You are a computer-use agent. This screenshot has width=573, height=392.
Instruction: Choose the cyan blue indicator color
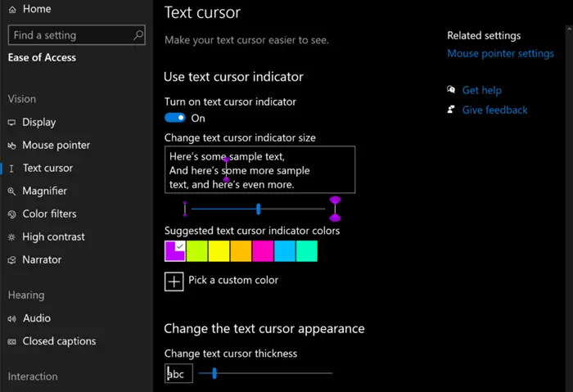click(x=285, y=251)
